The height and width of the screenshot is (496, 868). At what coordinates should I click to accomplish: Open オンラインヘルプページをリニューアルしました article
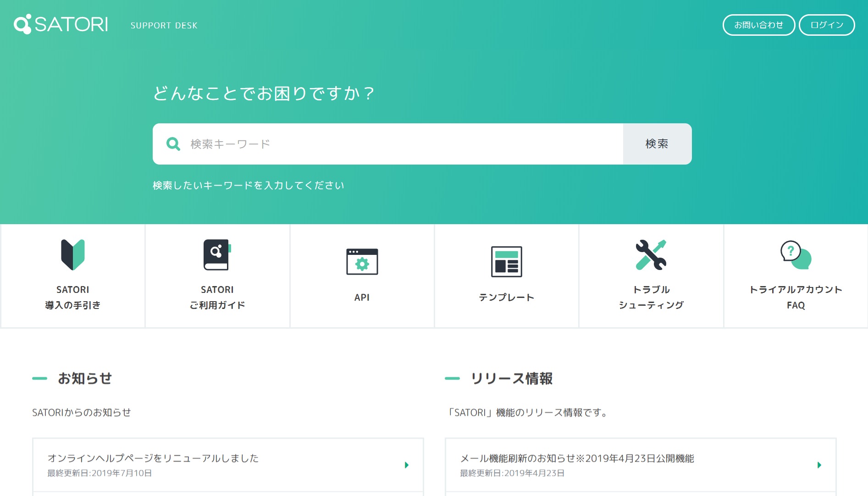coord(228,465)
